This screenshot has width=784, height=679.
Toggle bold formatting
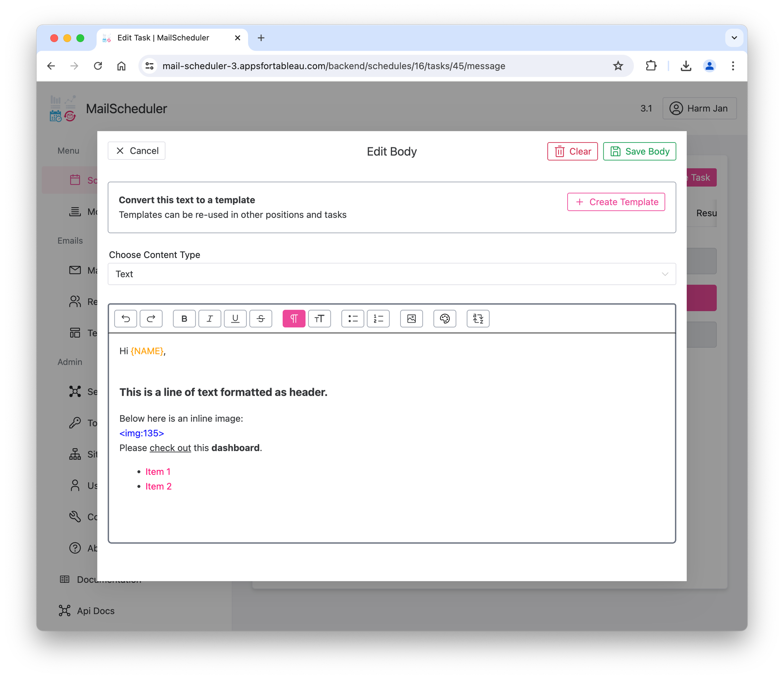184,319
